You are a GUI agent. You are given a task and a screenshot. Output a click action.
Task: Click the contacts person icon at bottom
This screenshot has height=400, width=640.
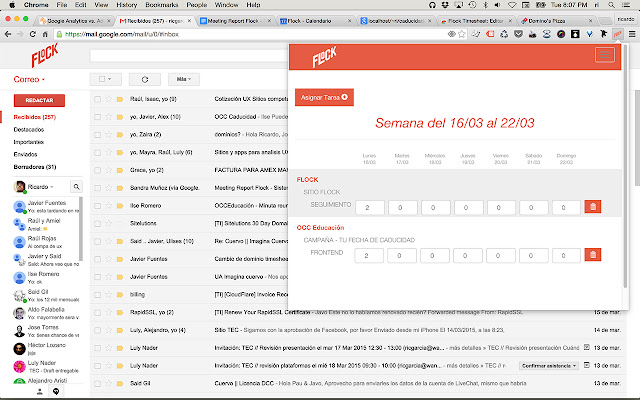40,391
